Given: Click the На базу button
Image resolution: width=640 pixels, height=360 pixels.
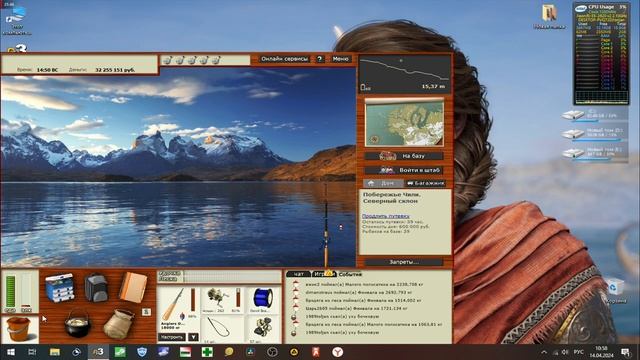Looking at the screenshot, I should (404, 156).
